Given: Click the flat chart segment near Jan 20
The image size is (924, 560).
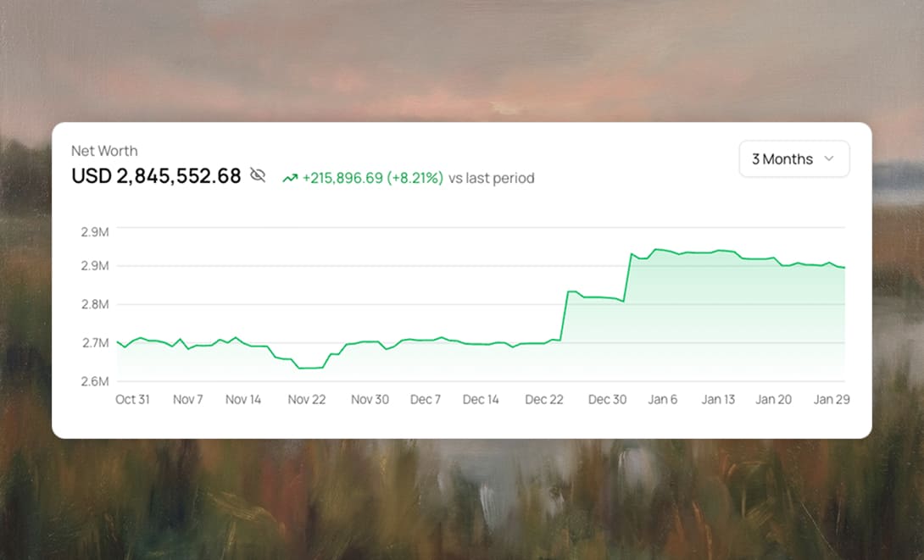Looking at the screenshot, I should (773, 257).
